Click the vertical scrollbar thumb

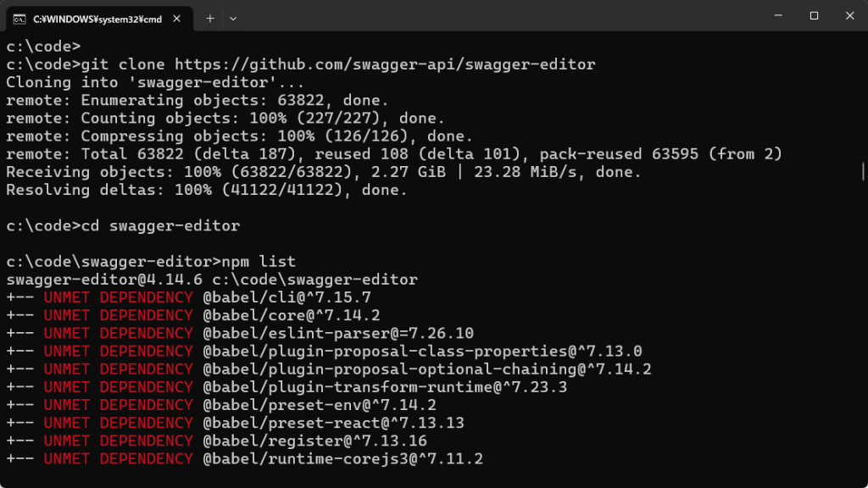863,171
